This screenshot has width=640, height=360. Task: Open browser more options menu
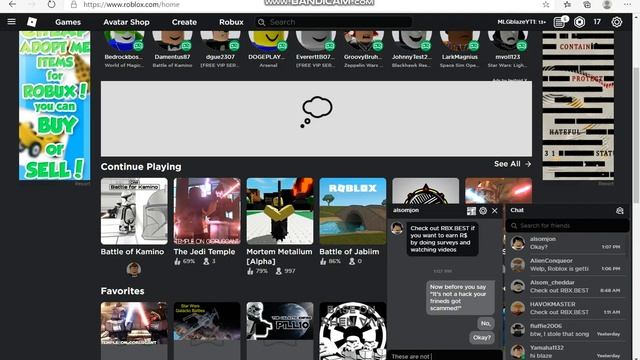(x=628, y=4)
